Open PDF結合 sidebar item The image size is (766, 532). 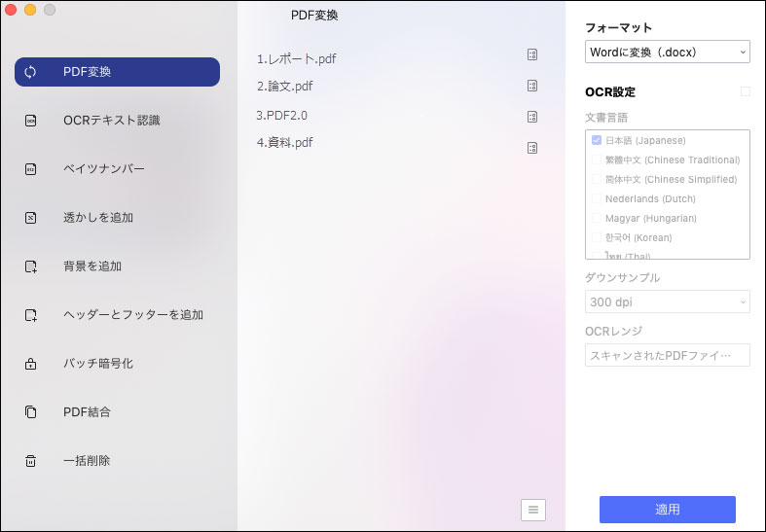[87, 412]
